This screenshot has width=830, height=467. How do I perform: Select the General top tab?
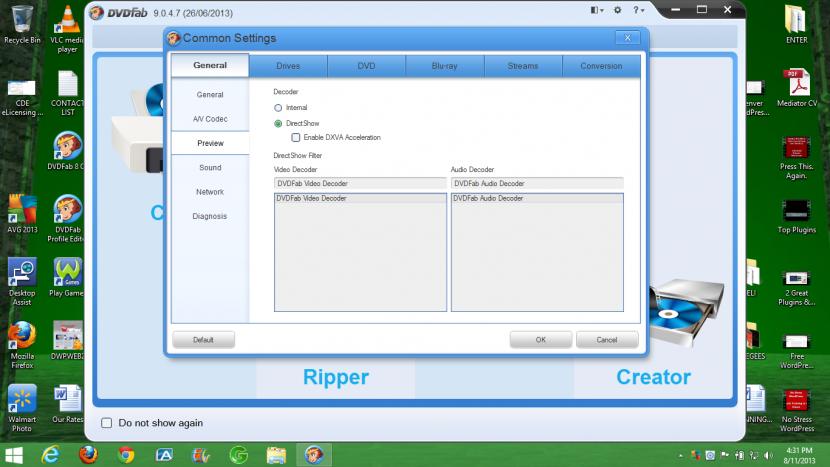tap(210, 65)
